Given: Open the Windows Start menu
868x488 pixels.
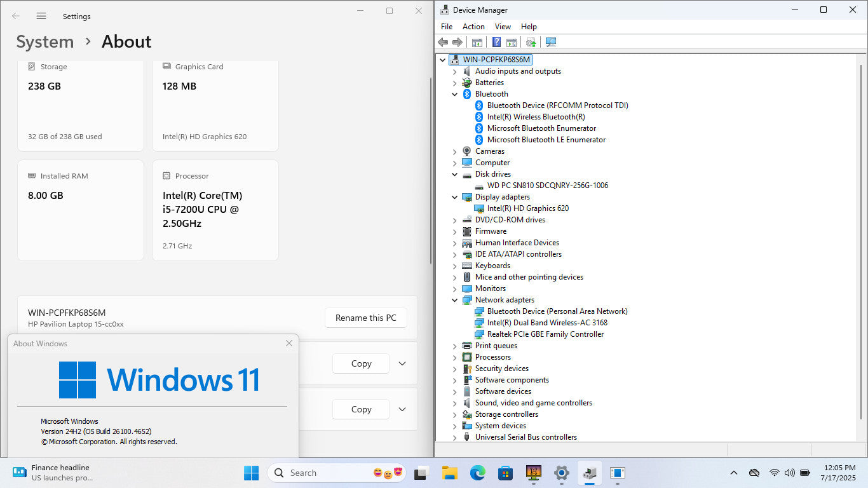Looking at the screenshot, I should 251,473.
